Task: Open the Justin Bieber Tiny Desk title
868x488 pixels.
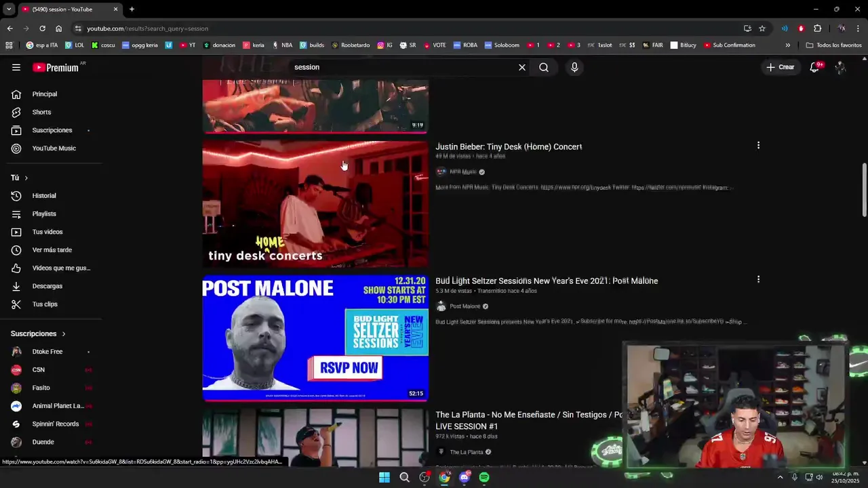Action: click(x=509, y=146)
